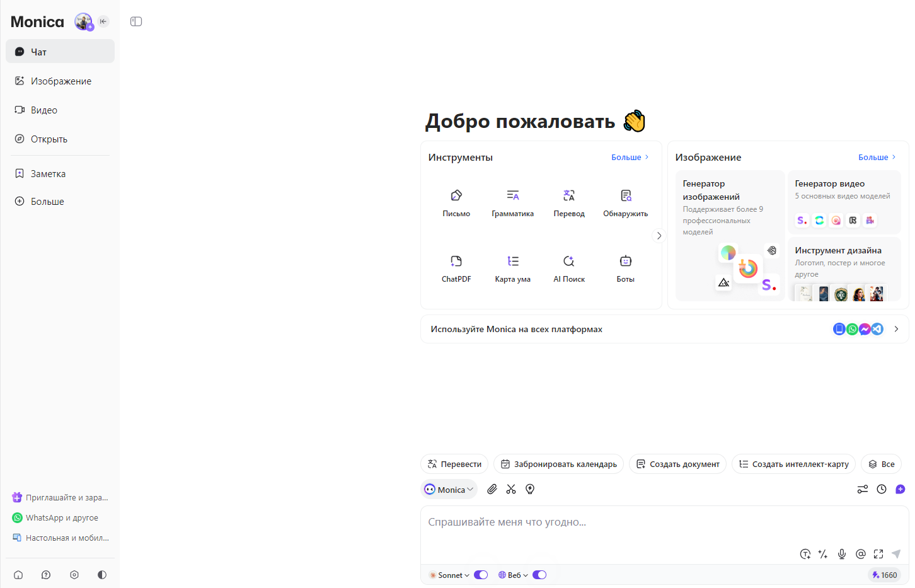This screenshot has height=588, width=915.
Task: Open the Sonnet model dropdown
Action: coord(449,575)
